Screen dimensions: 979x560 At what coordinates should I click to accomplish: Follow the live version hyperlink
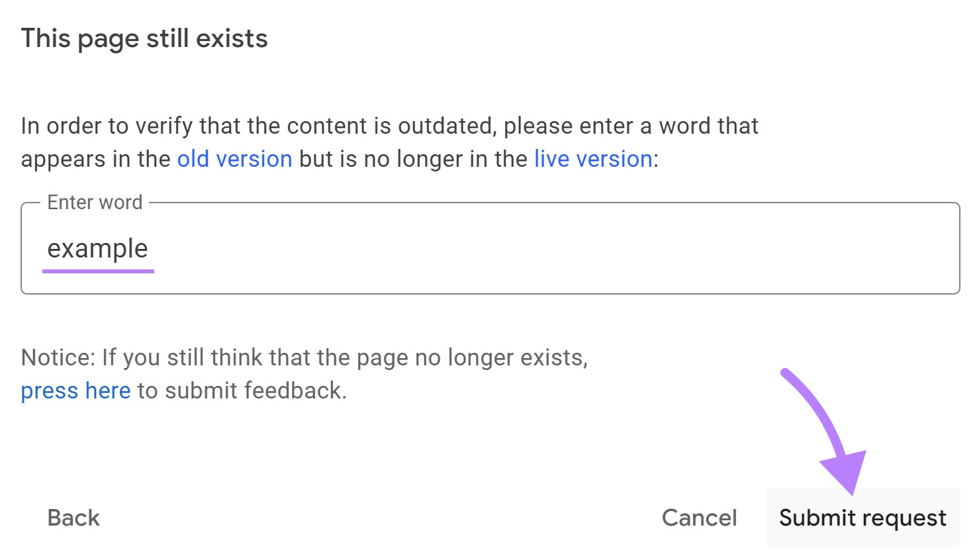tap(591, 159)
